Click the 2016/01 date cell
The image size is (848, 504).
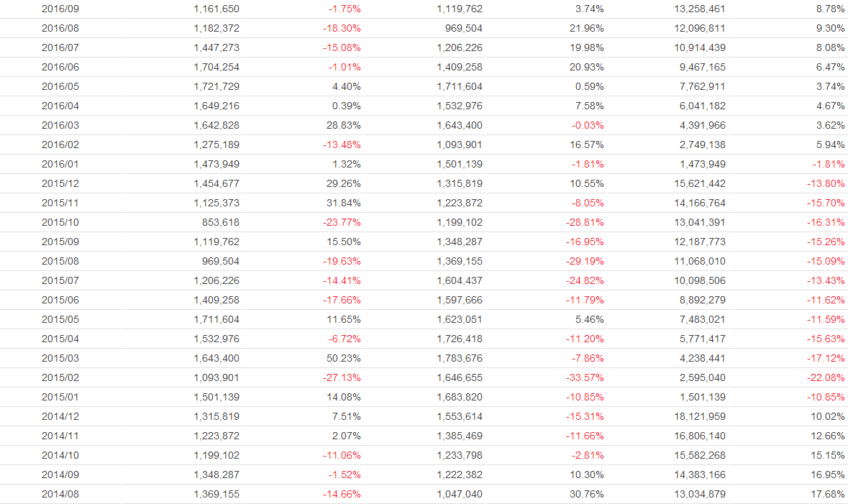click(61, 164)
